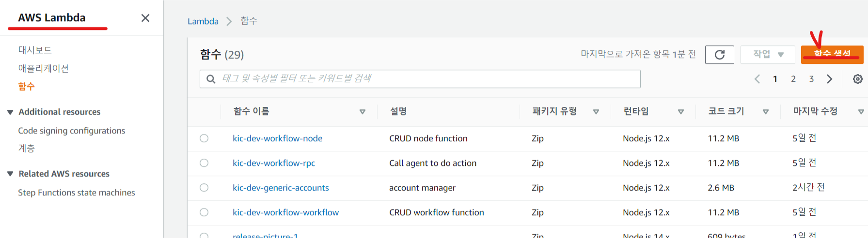Select radio for kic-dev-generic-accounts
The width and height of the screenshot is (868, 238).
(204, 188)
